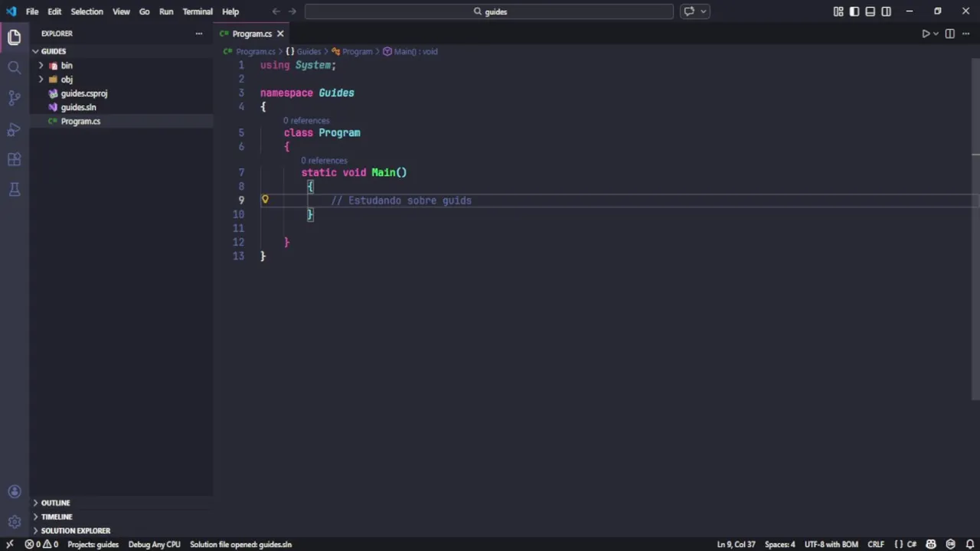This screenshot has width=980, height=551.
Task: Click the Debug Any CPU configuration
Action: click(x=154, y=544)
